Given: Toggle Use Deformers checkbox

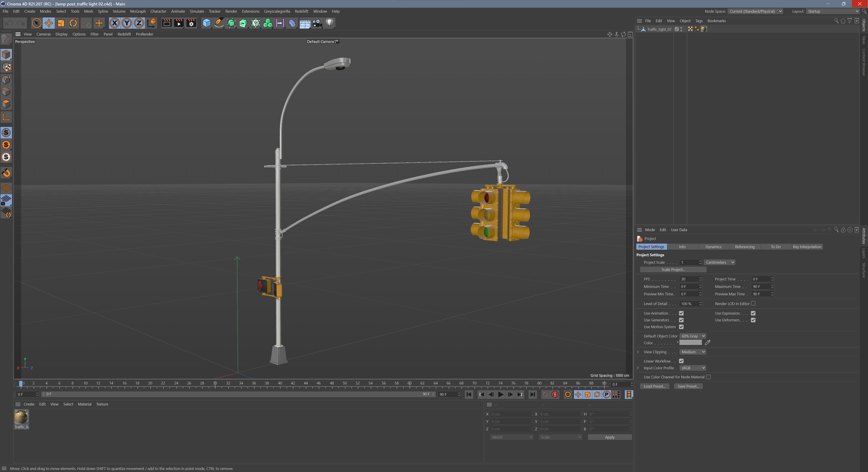Looking at the screenshot, I should (753, 320).
